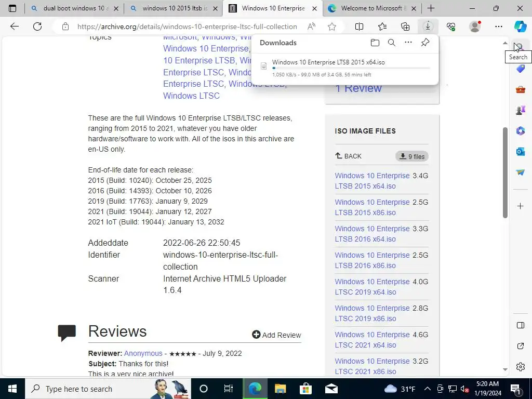Toggle the Downloads toolbar button
The height and width of the screenshot is (399, 532).
click(428, 26)
